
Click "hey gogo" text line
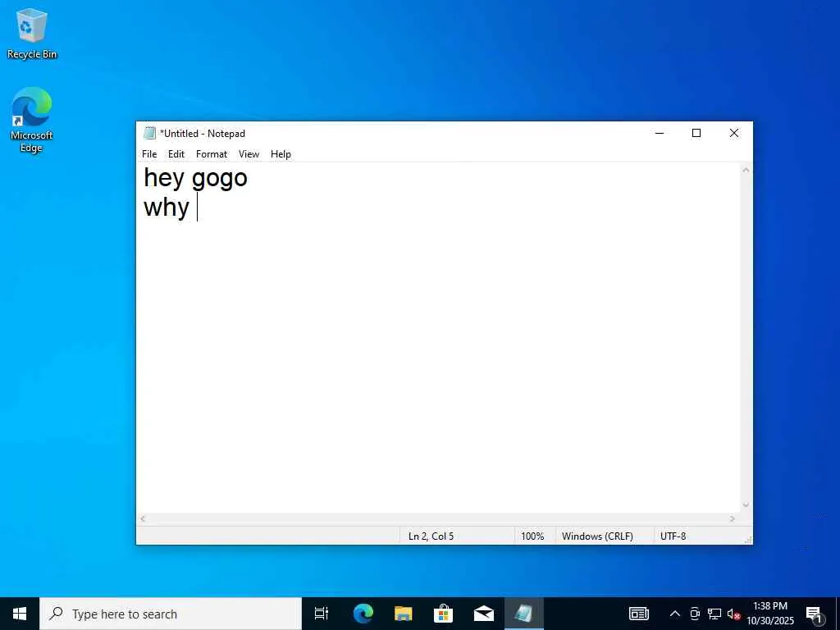pos(195,178)
